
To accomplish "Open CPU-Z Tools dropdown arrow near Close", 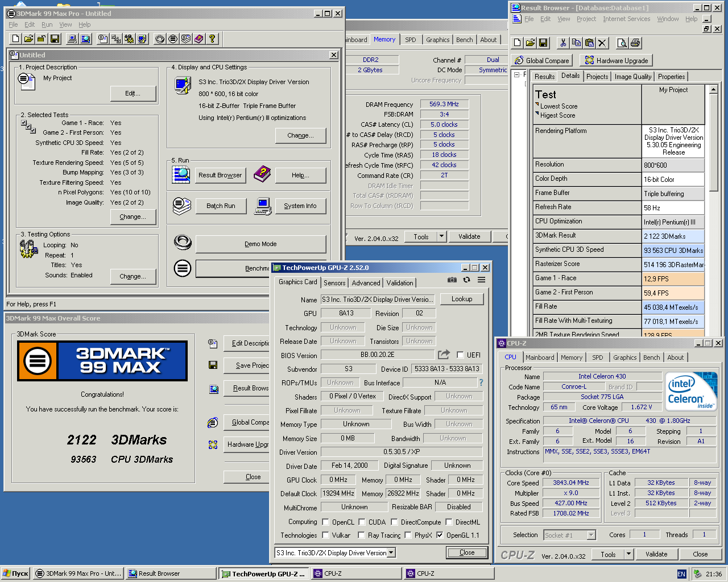I will [x=628, y=554].
